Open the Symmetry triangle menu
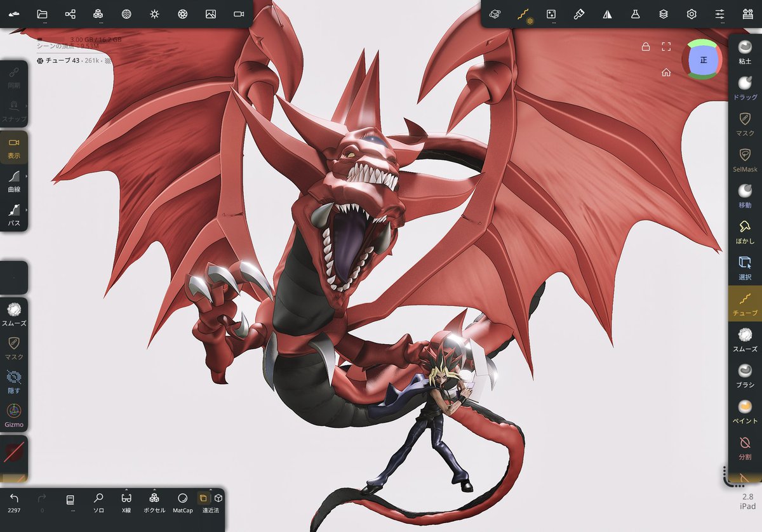The height and width of the screenshot is (532, 762). point(607,14)
